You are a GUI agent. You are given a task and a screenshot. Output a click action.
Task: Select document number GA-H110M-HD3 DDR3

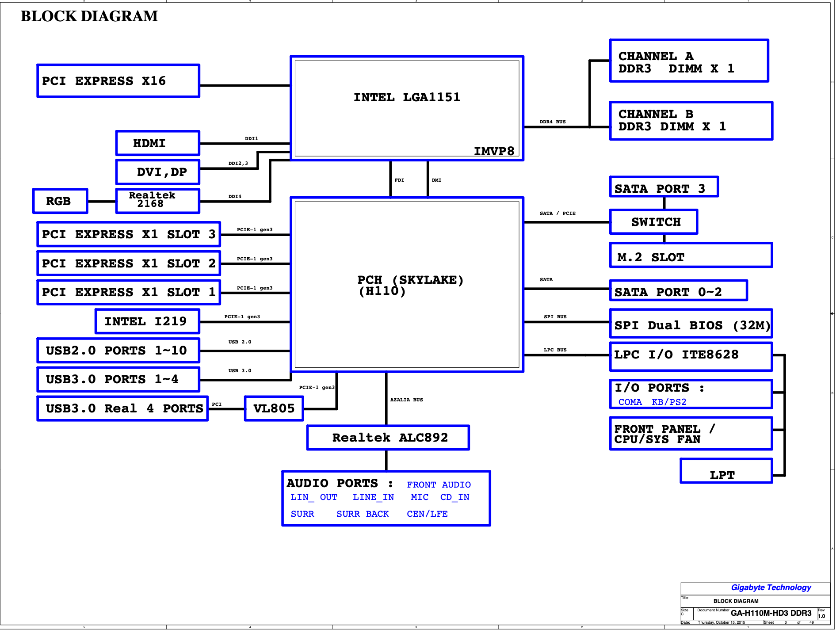[771, 613]
